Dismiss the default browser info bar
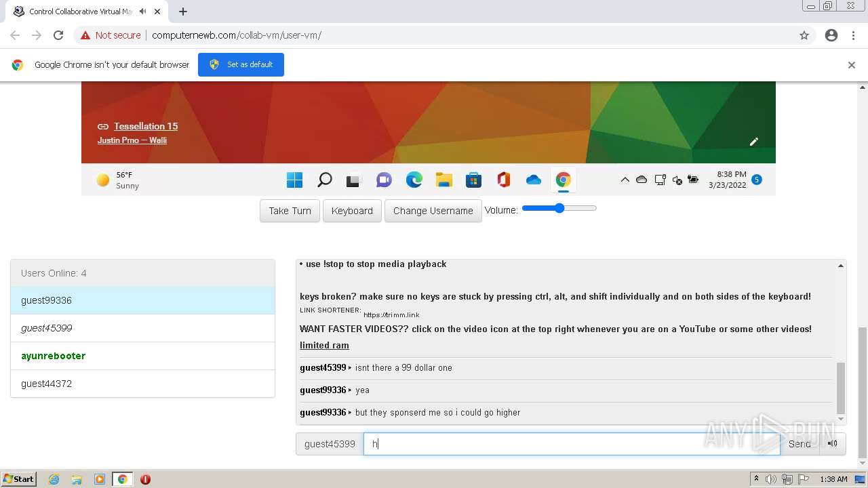The image size is (868, 488). click(x=852, y=65)
